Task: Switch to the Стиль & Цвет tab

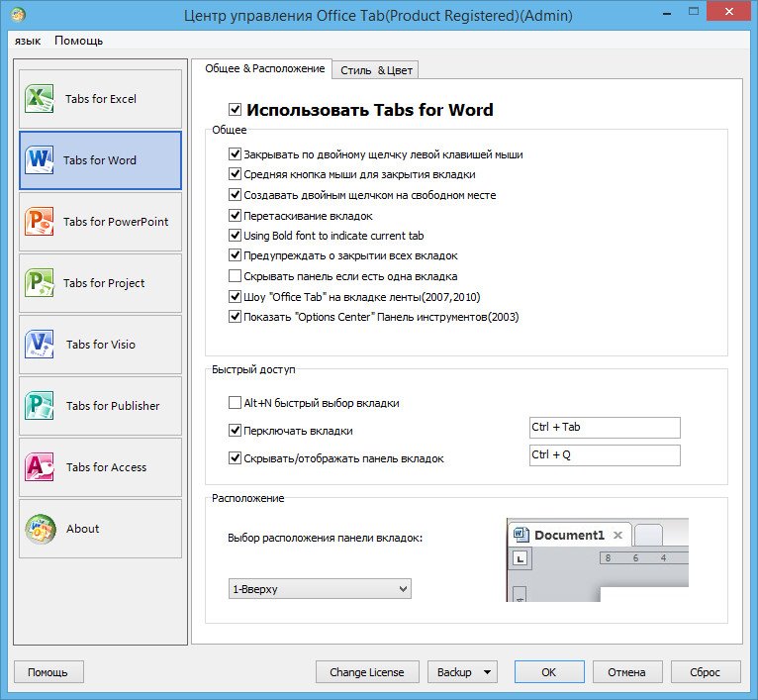Action: click(376, 70)
